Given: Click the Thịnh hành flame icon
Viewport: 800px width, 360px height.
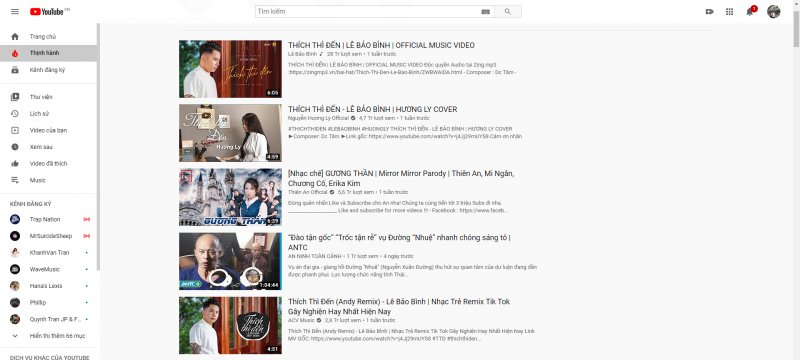Looking at the screenshot, I should (15, 53).
